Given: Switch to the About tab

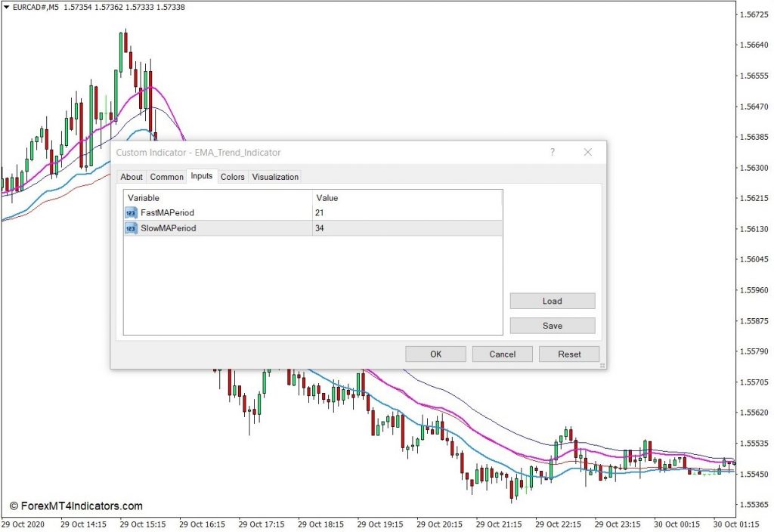Looking at the screenshot, I should (x=132, y=177).
